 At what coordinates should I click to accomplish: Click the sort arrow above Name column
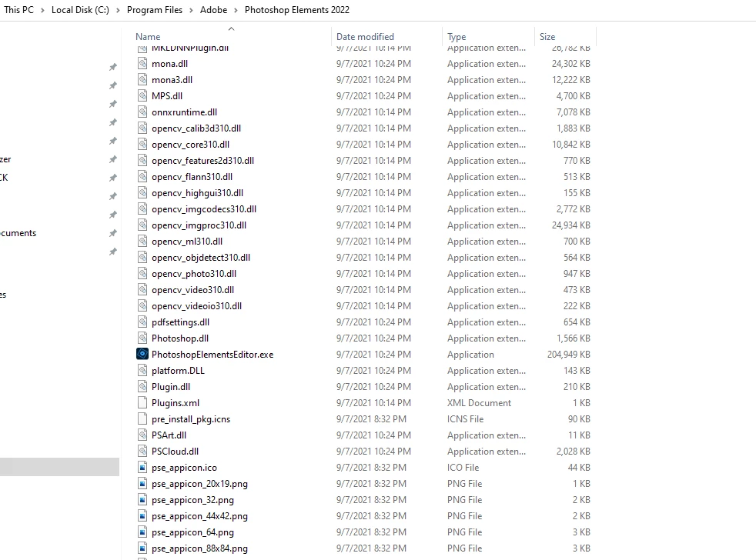click(231, 29)
